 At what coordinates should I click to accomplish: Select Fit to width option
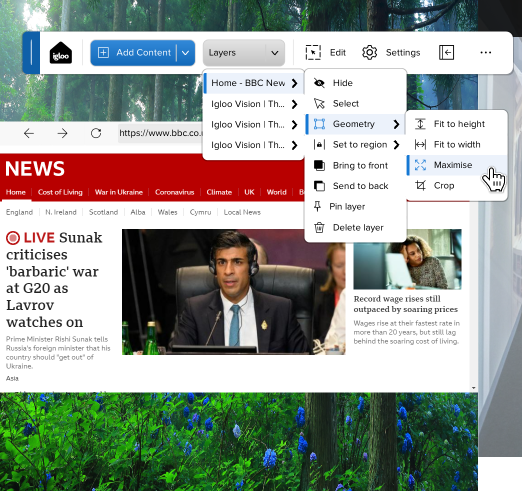[457, 144]
